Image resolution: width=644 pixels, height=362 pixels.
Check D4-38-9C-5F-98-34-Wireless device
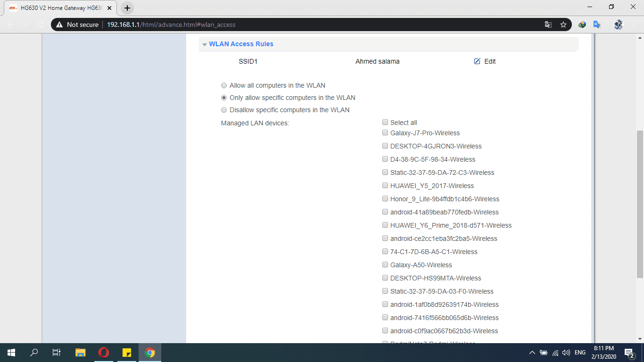385,159
